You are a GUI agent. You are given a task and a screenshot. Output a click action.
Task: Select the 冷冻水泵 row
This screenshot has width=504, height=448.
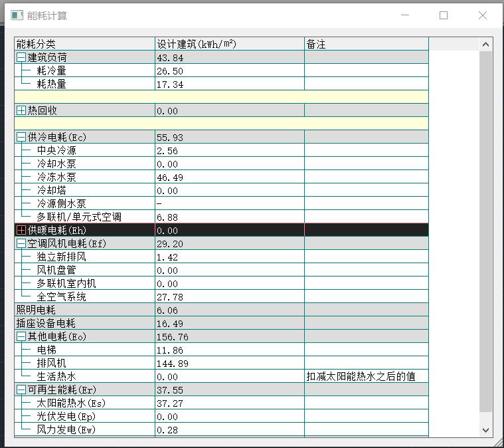pos(56,177)
